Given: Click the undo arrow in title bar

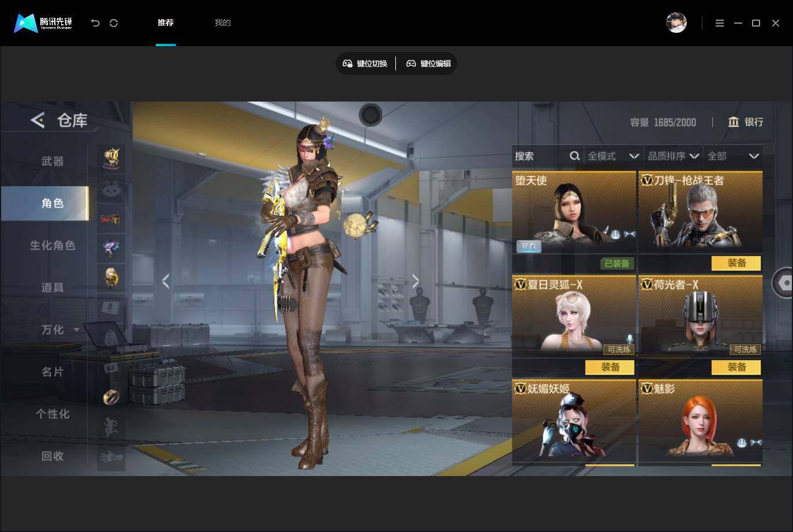Looking at the screenshot, I should pos(95,23).
